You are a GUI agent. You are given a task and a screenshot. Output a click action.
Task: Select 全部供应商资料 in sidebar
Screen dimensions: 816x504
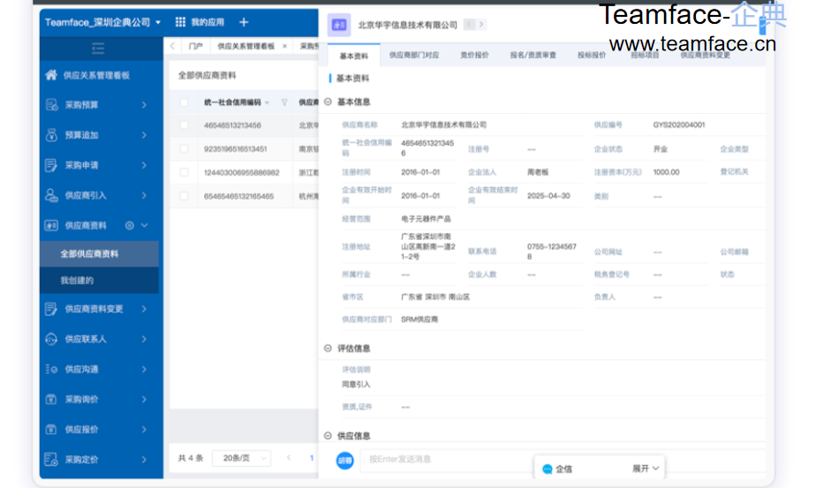tap(99, 254)
